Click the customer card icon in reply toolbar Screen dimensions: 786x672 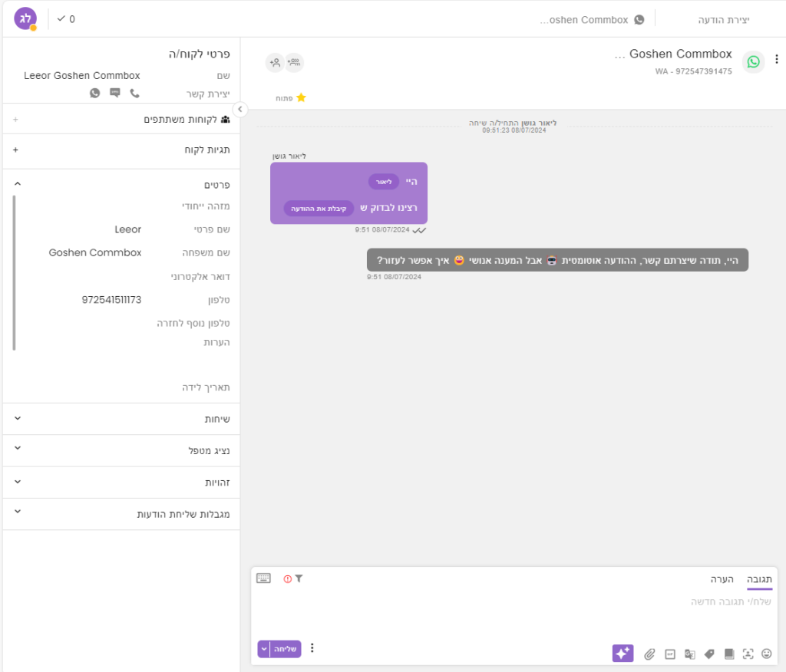pos(748,654)
